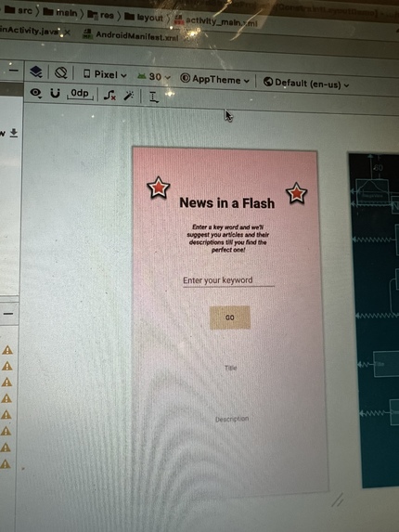The width and height of the screenshot is (399, 532).
Task: Select the italic instructions text in preview
Action: click(227, 239)
